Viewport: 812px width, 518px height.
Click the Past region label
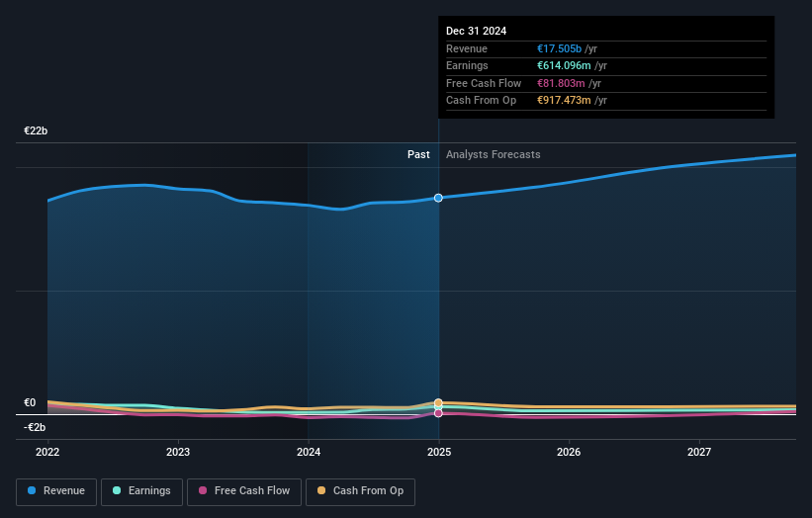click(418, 155)
